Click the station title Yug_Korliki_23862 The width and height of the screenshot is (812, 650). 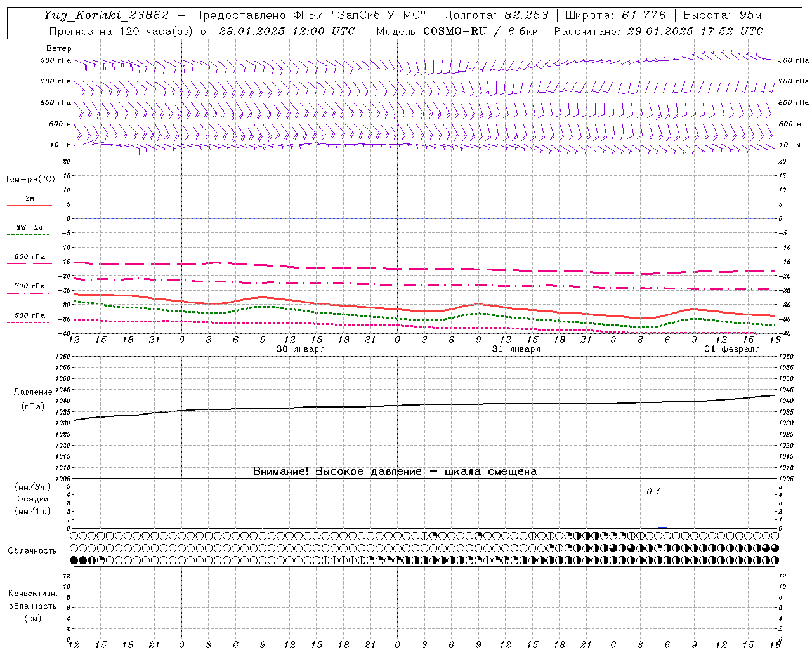106,15
